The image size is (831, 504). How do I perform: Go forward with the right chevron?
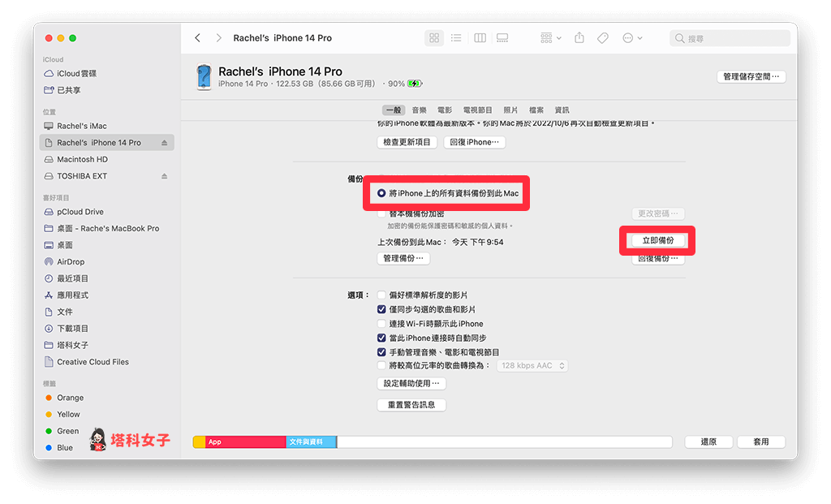click(x=218, y=38)
